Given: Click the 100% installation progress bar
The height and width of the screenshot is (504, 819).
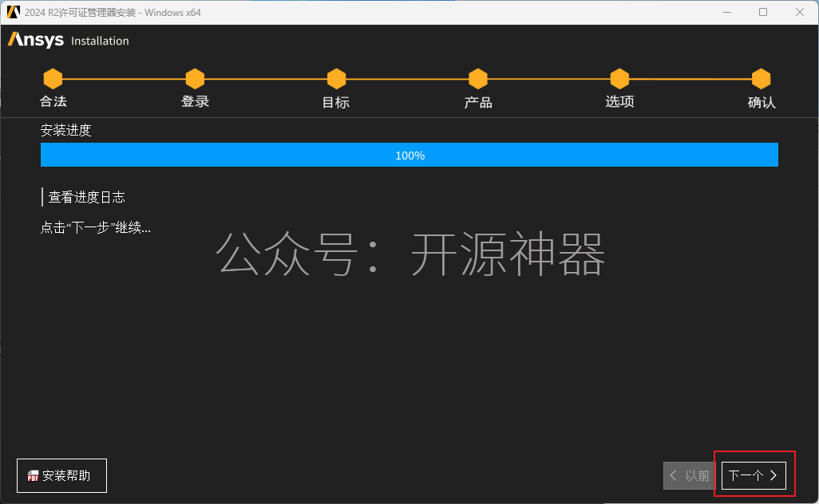Looking at the screenshot, I should coord(409,155).
